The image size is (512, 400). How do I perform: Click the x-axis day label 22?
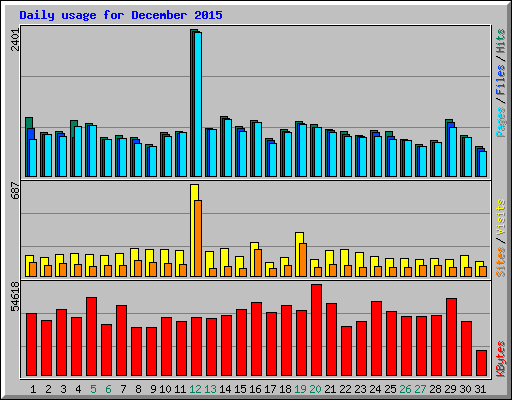pos(345,389)
